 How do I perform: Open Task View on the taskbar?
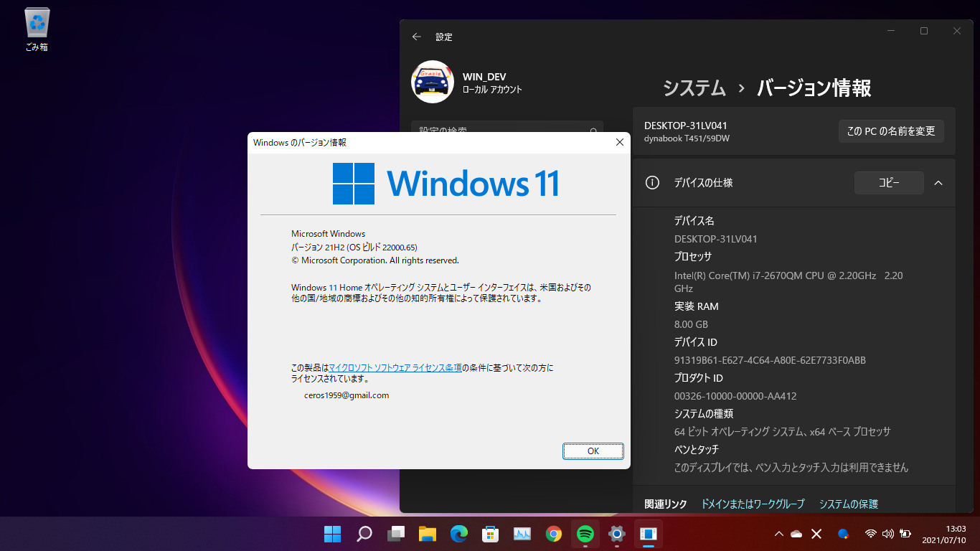click(x=396, y=534)
